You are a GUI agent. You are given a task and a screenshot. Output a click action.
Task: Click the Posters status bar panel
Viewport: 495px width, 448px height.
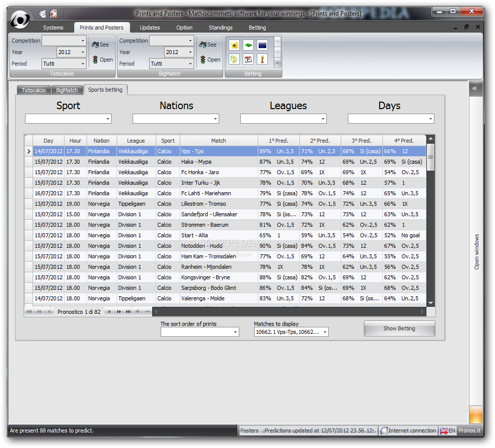[249, 430]
